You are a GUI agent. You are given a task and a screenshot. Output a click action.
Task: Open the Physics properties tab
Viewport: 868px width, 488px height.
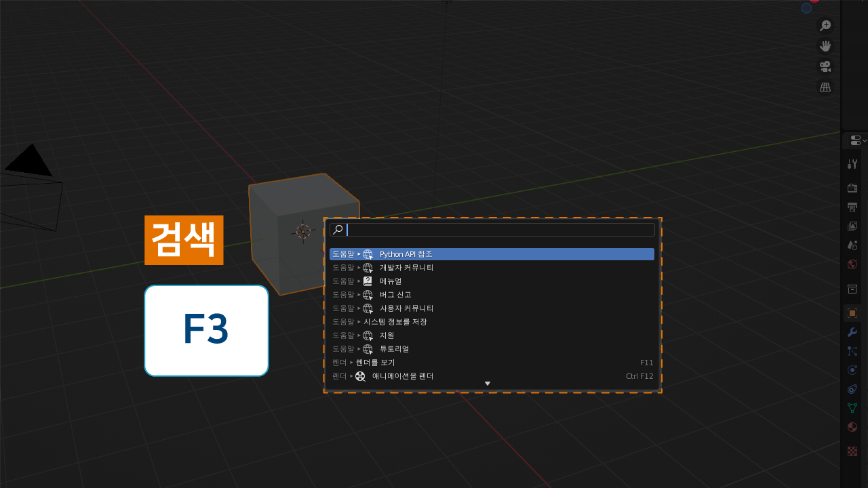coord(852,369)
